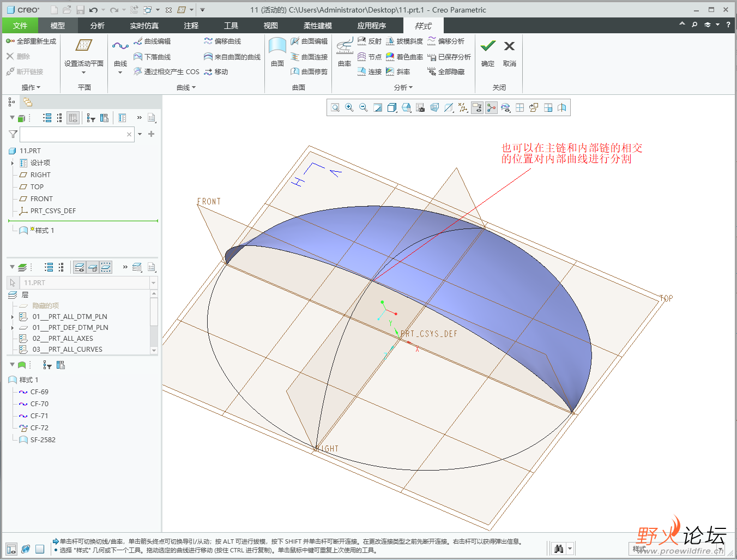737x560 pixels.
Task: Open the 11.PRT layer model dropdown
Action: click(153, 283)
